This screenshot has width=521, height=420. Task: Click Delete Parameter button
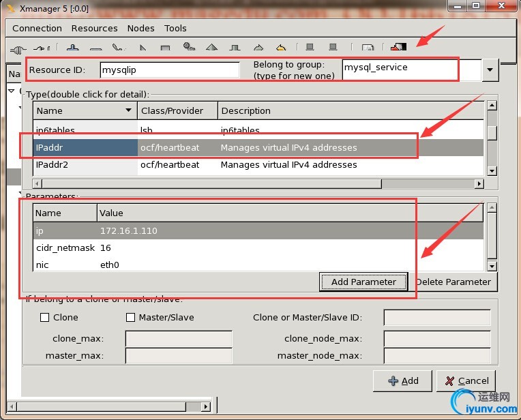click(453, 282)
